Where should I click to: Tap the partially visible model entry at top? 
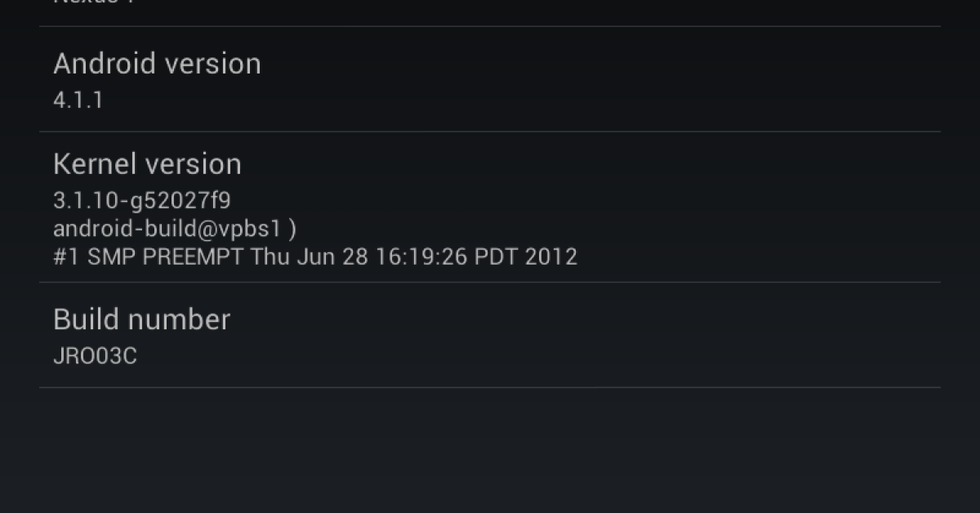coord(94,3)
